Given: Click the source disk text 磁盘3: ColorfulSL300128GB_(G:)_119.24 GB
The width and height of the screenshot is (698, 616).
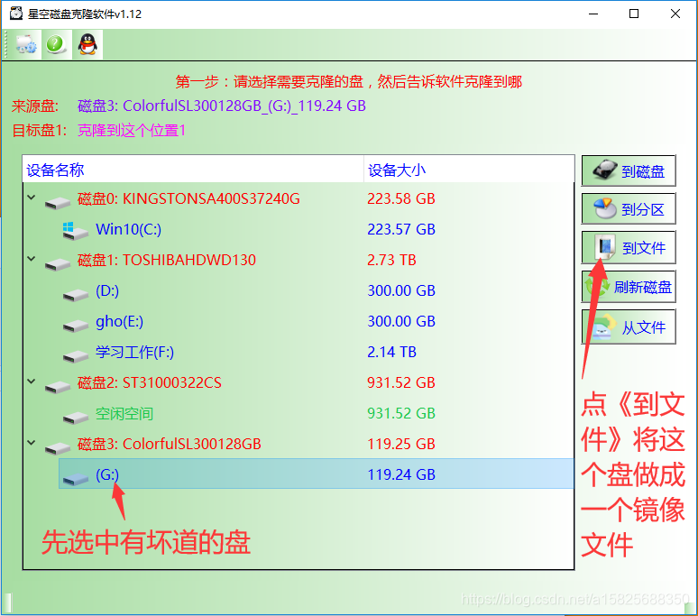Looking at the screenshot, I should coord(222,106).
